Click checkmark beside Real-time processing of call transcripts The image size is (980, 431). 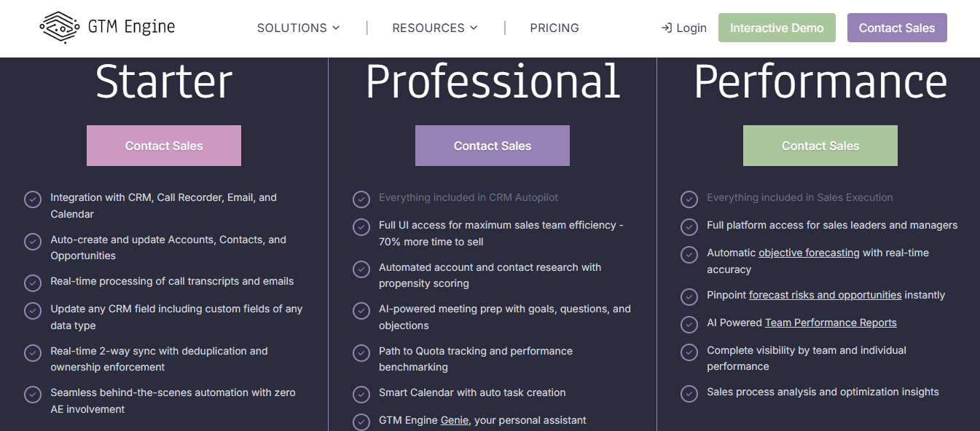click(33, 282)
